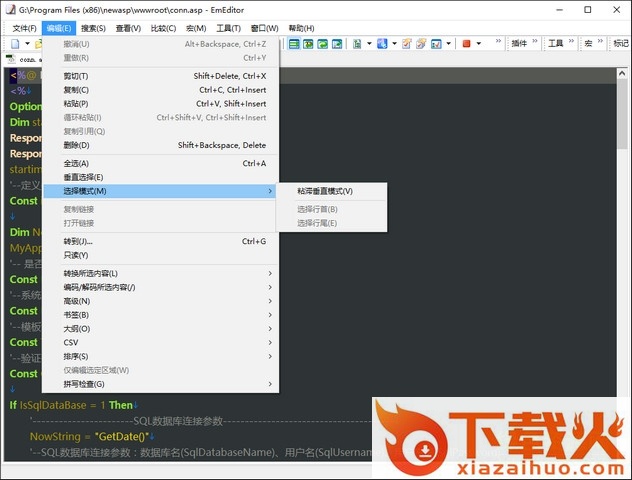Viewport: 632px width, 480px height.
Task: Click the fourth blue-green toolbar icon
Action: (x=337, y=44)
